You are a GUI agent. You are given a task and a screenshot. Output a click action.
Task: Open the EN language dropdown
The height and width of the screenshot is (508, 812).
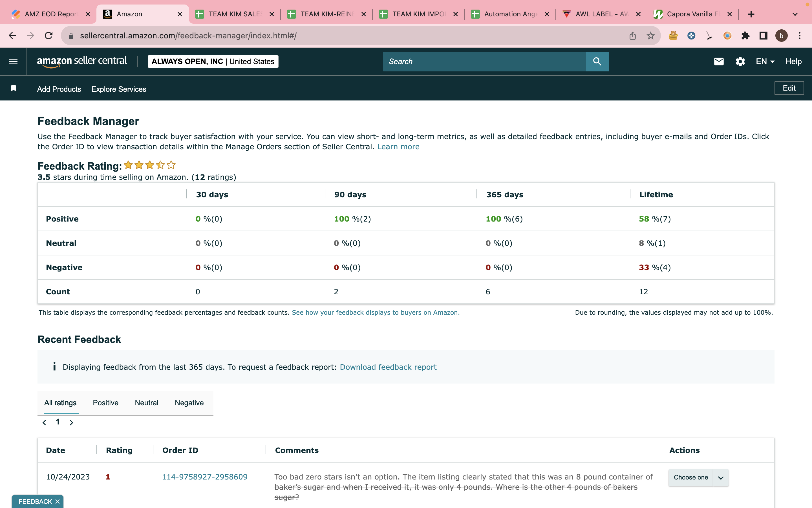(765, 62)
